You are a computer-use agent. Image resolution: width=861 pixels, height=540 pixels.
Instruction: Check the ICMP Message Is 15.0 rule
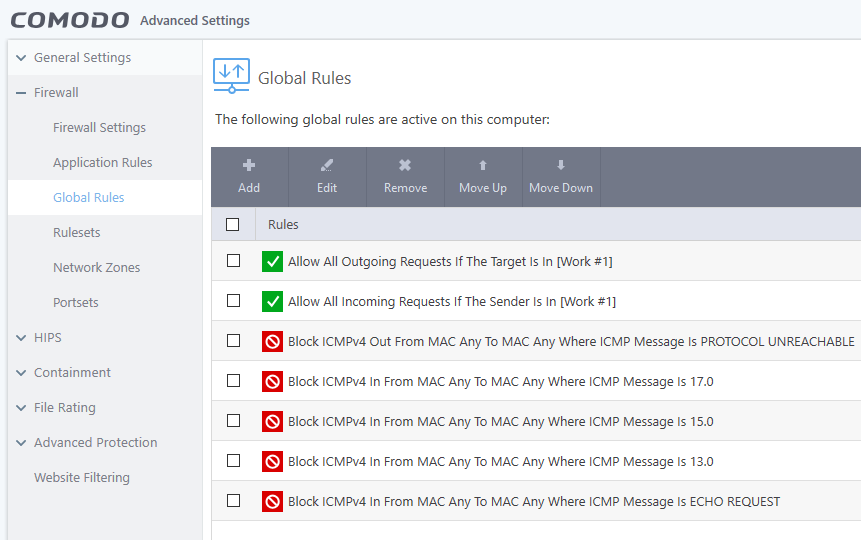coord(233,420)
